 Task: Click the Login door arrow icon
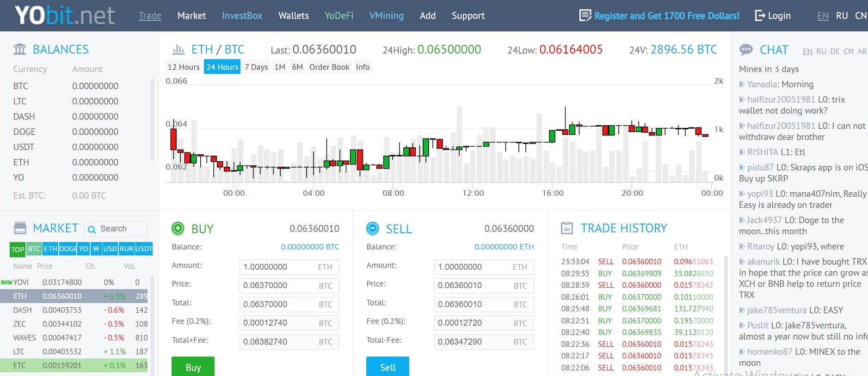759,16
